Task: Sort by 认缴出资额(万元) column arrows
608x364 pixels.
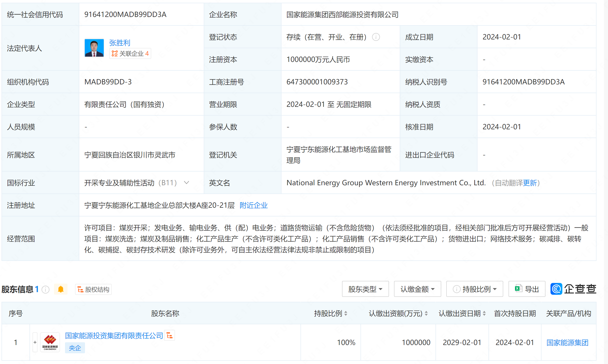Action: point(426,313)
